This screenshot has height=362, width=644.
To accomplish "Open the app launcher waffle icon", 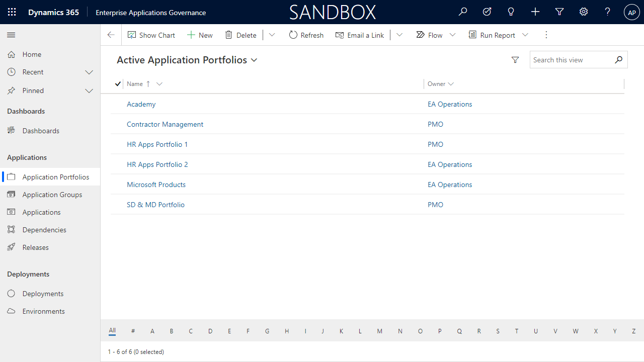I will (x=12, y=12).
